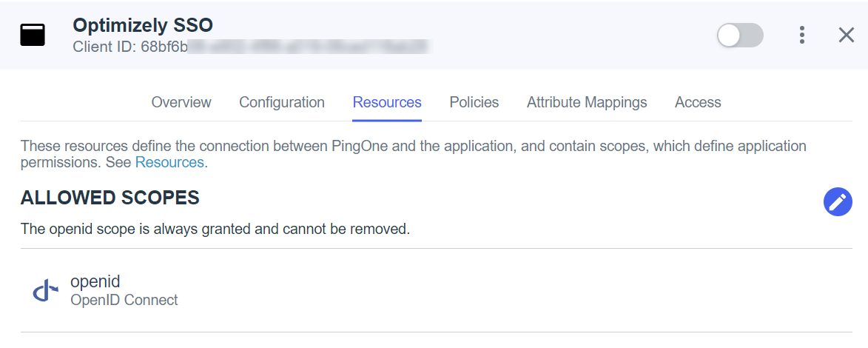Open the Configuration tab
The image size is (868, 348).
point(282,102)
